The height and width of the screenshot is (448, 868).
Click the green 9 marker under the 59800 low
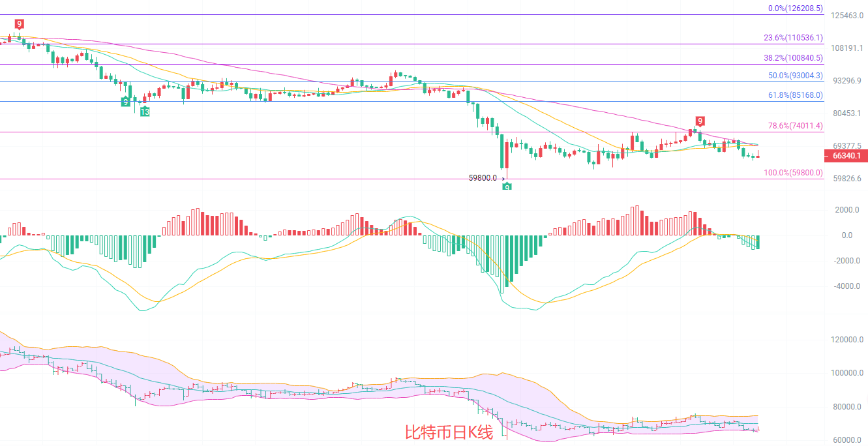507,187
